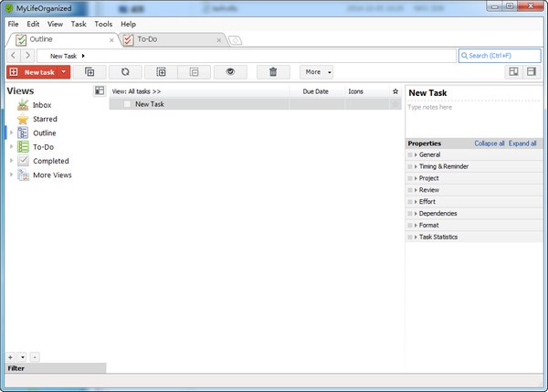Click in the Search field
The width and height of the screenshot is (548, 392).
(500, 56)
